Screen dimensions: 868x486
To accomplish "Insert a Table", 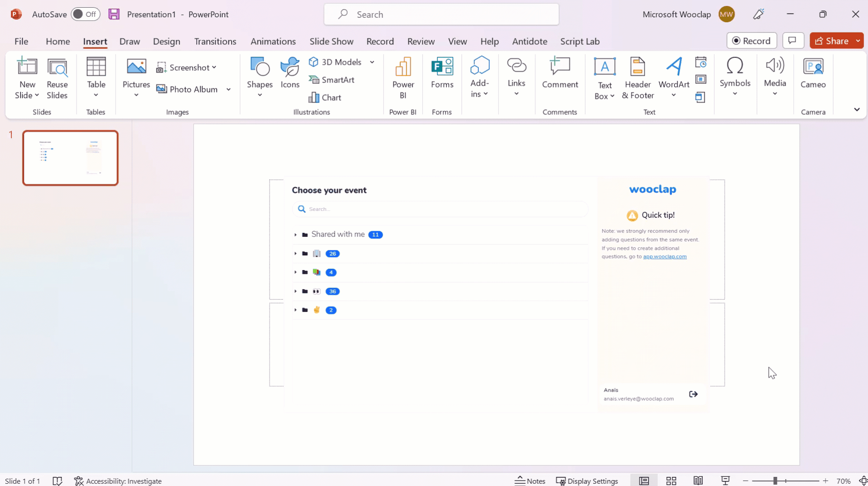I will (x=96, y=78).
